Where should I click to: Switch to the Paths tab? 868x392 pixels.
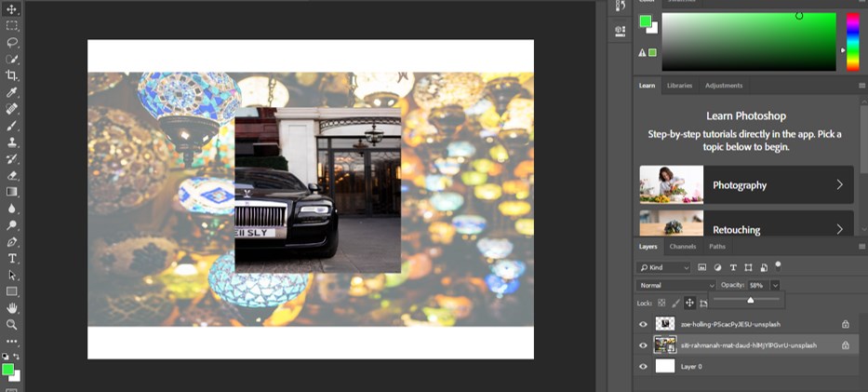click(717, 247)
